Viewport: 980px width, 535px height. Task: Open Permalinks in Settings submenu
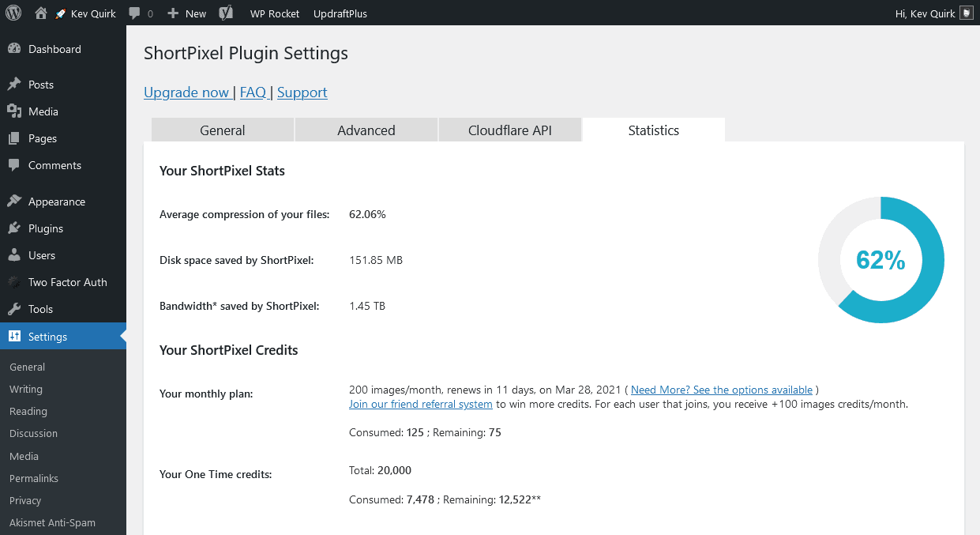click(x=34, y=478)
